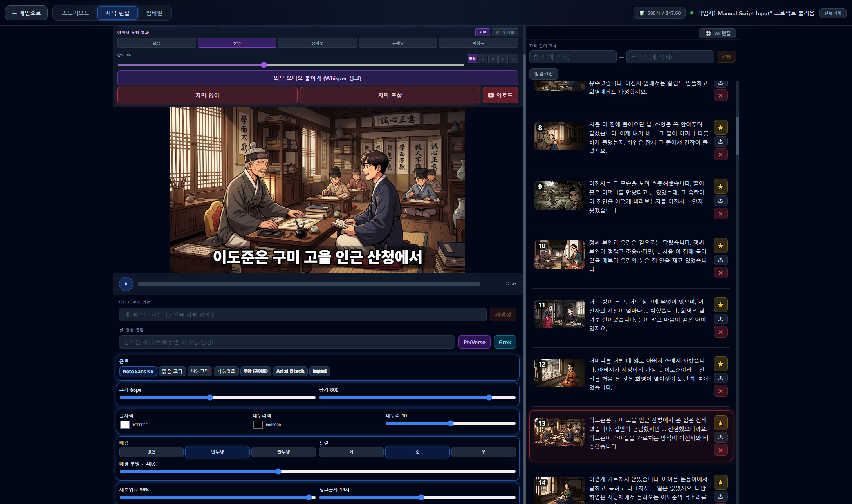The image size is (852, 504).
Task: Click the export icon for scene 9
Action: click(720, 201)
